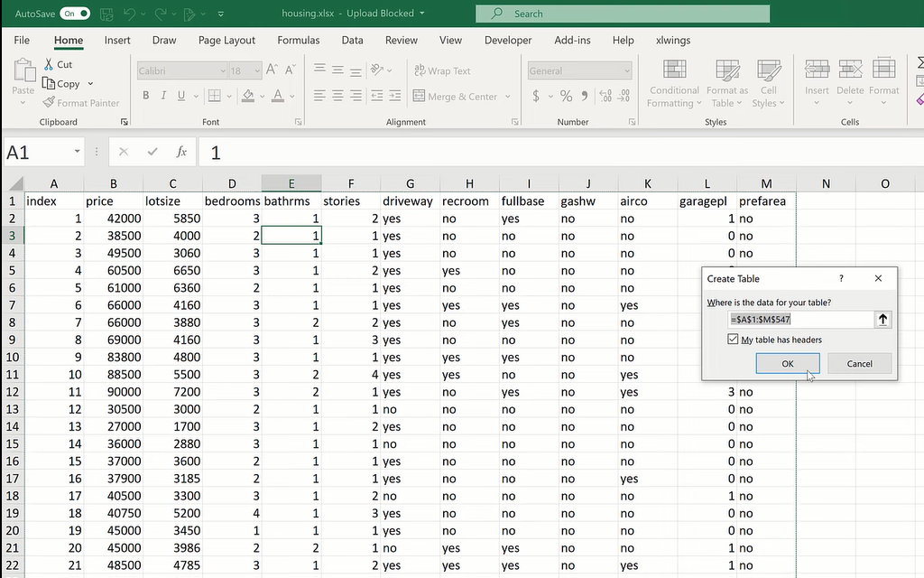Switch to the Data tab
The width and height of the screenshot is (924, 578).
point(353,40)
